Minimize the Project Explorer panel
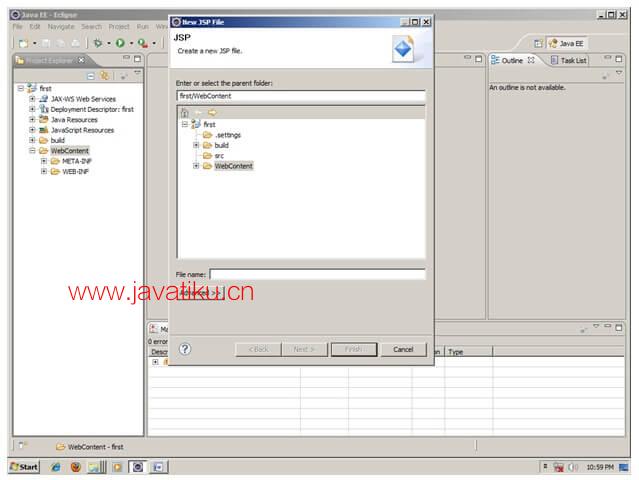The width and height of the screenshot is (639, 480). click(126, 58)
